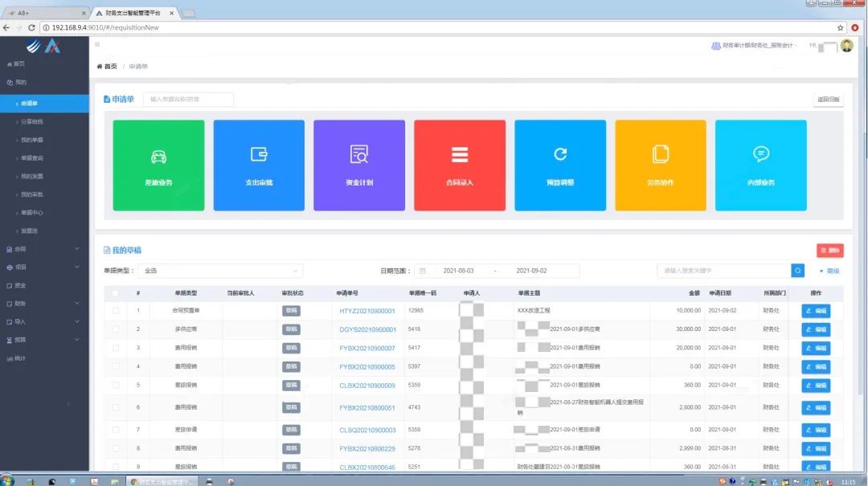
Task: Expand the 导入 sidebar menu
Action: tap(44, 321)
